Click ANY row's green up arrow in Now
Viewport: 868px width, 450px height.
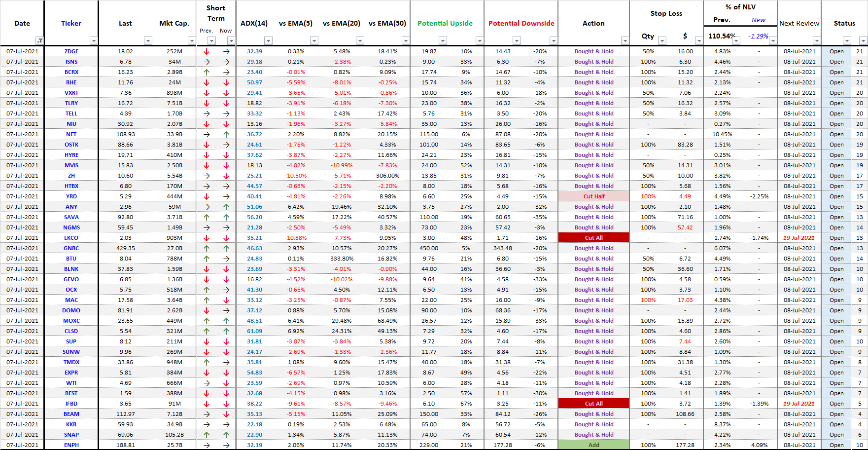(x=226, y=207)
